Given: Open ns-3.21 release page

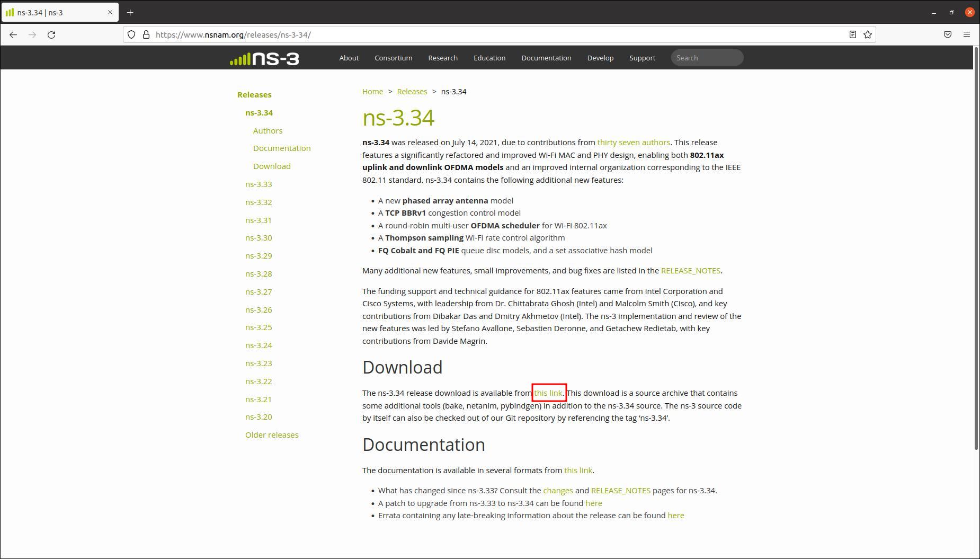Looking at the screenshot, I should coord(258,400).
